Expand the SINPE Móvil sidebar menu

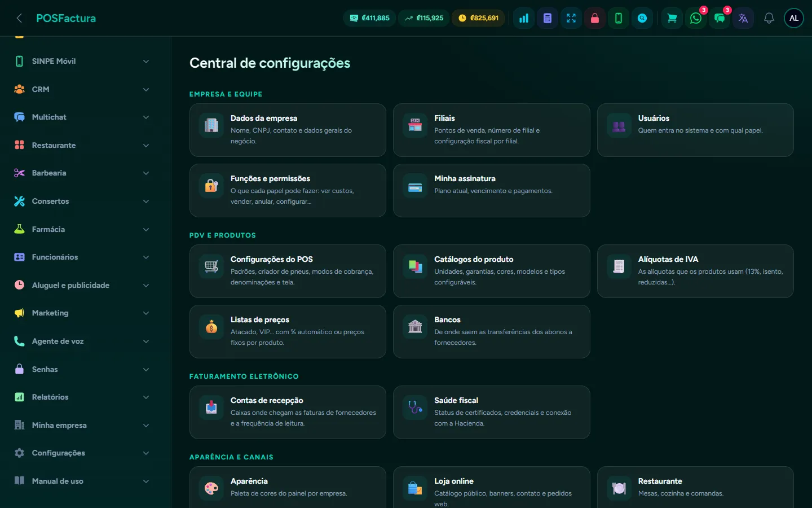[x=82, y=61]
